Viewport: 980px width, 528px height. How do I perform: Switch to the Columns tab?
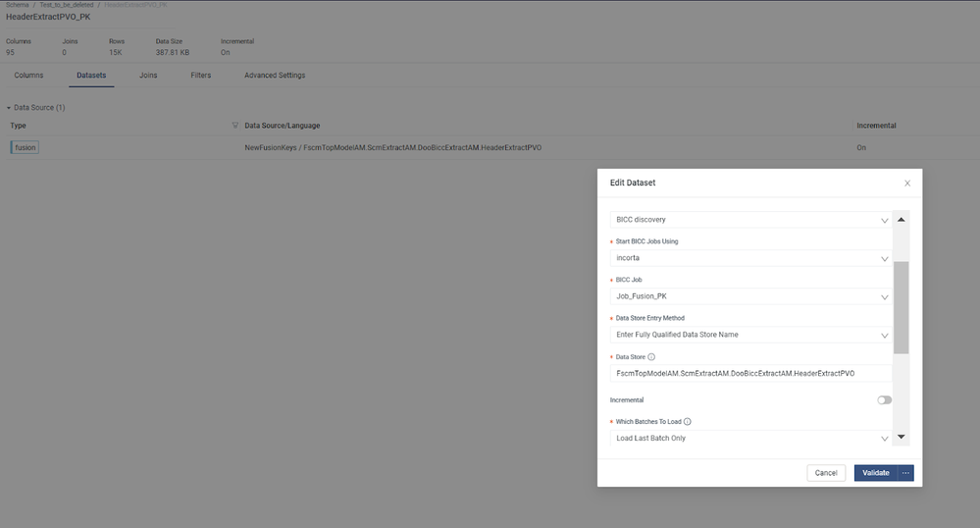(28, 75)
